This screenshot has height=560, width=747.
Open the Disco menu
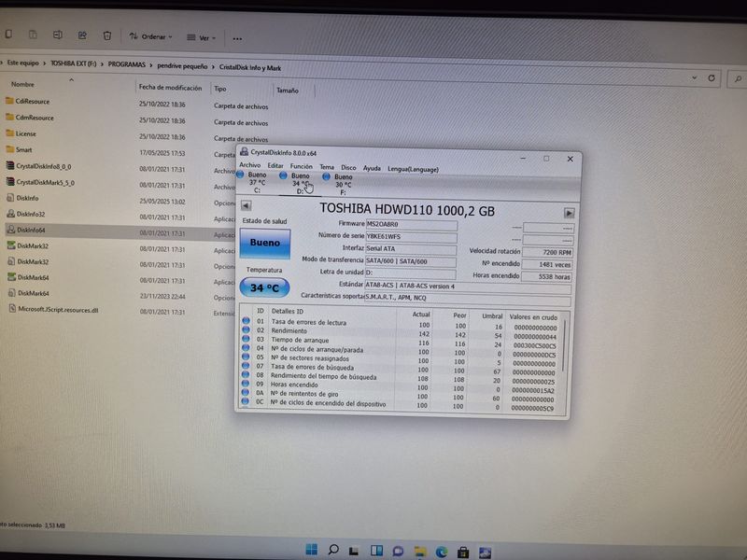click(348, 167)
